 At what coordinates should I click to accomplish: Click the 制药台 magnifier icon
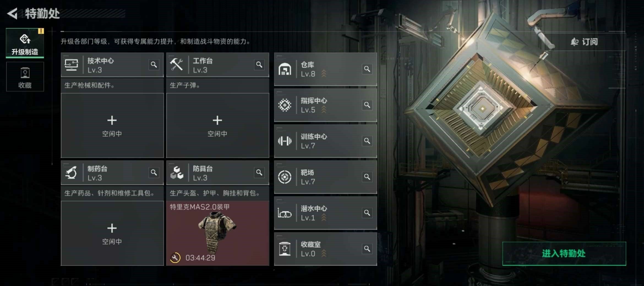click(154, 172)
